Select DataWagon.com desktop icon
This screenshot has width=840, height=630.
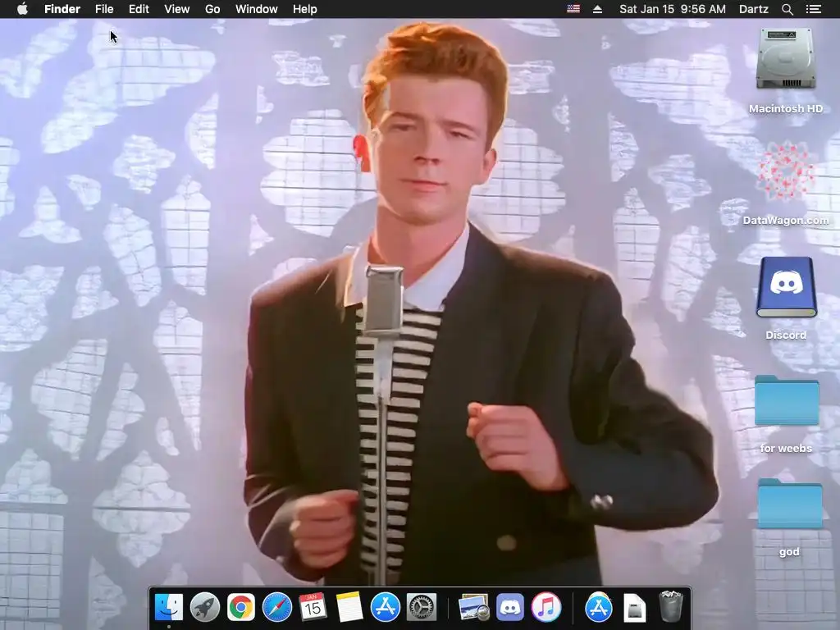coord(786,171)
